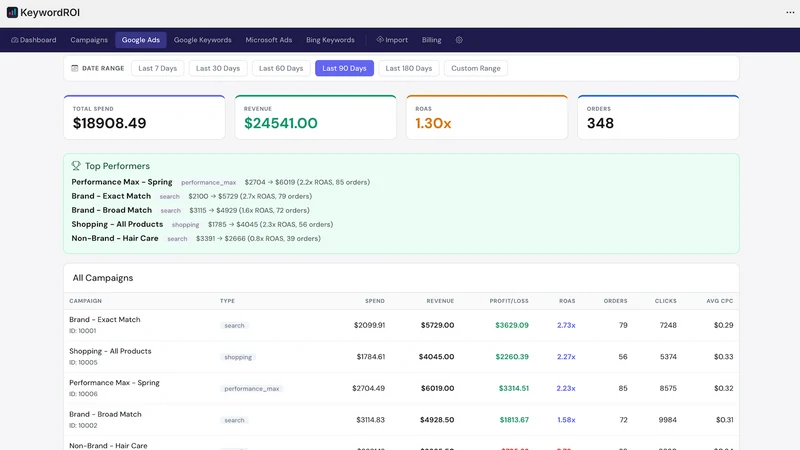Click 'Brand – Broad Match' in Top Performers
800x450 pixels.
click(x=112, y=210)
